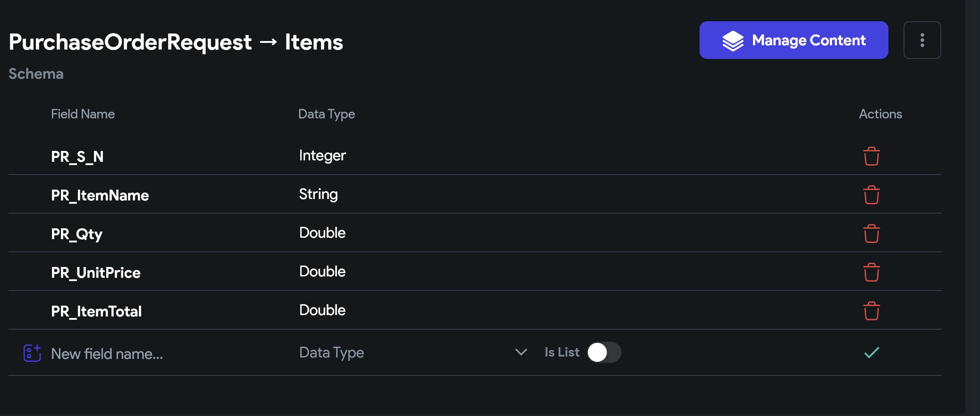Delete the PR_S_N field

871,156
